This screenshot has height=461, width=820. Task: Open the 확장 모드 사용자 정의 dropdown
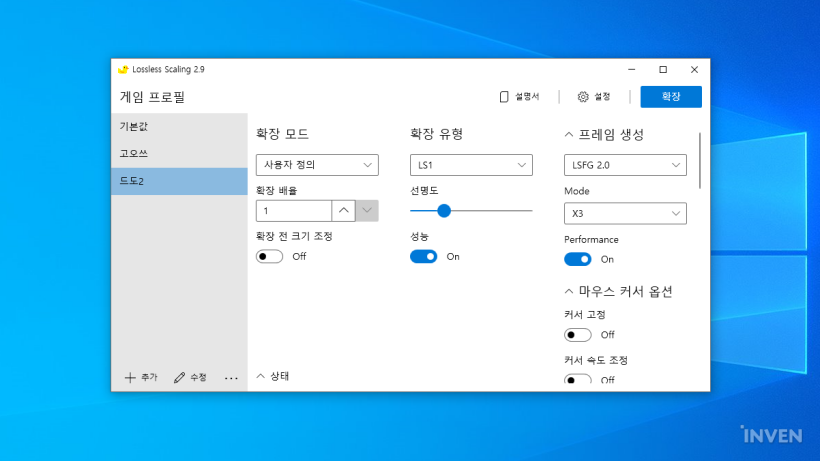[317, 165]
